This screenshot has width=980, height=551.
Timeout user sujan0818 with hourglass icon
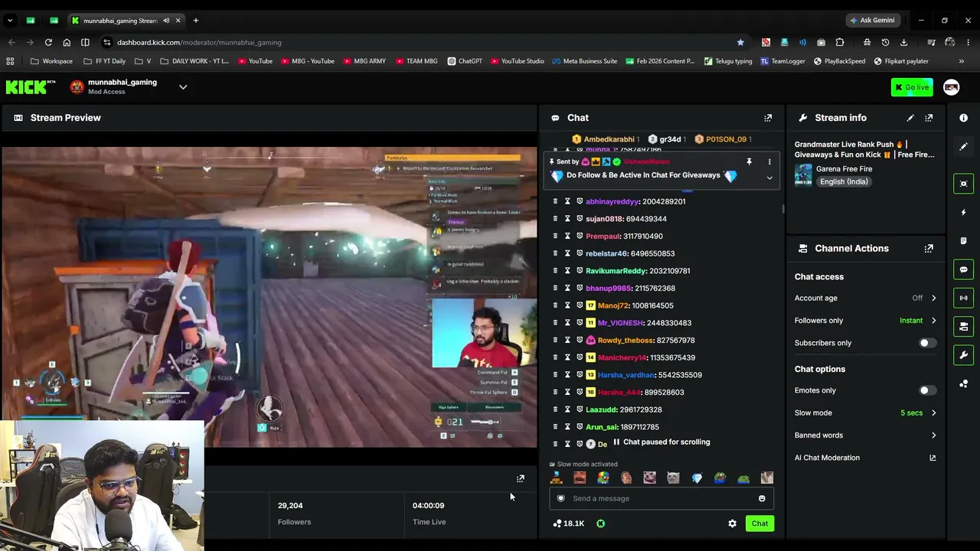pos(567,219)
